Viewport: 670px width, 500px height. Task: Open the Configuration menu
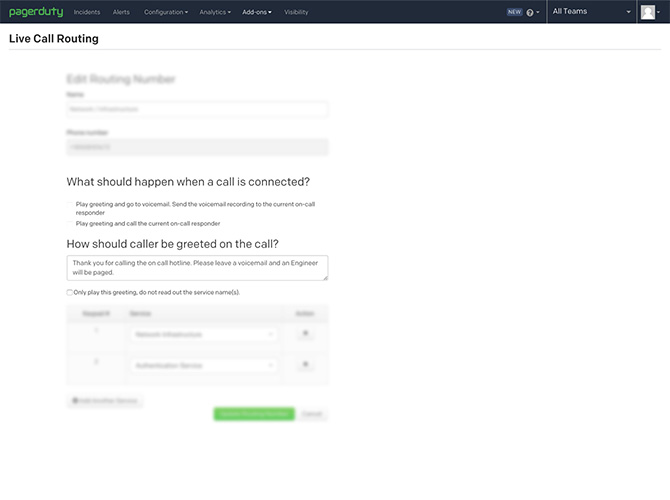click(165, 12)
